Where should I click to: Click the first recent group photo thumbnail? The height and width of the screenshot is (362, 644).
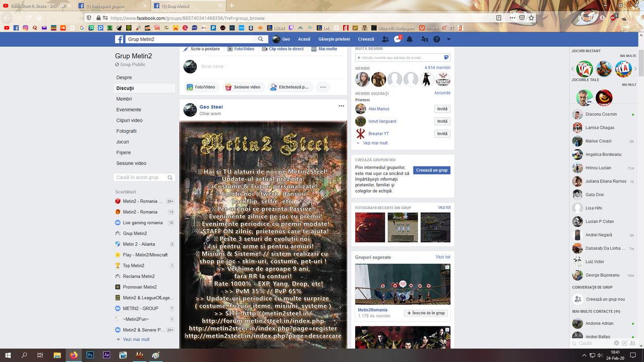point(370,227)
